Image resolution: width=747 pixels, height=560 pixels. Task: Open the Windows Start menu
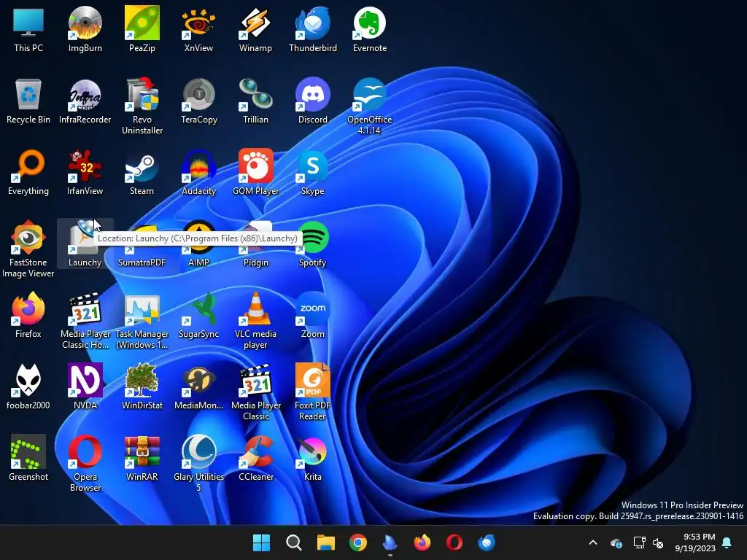point(262,542)
